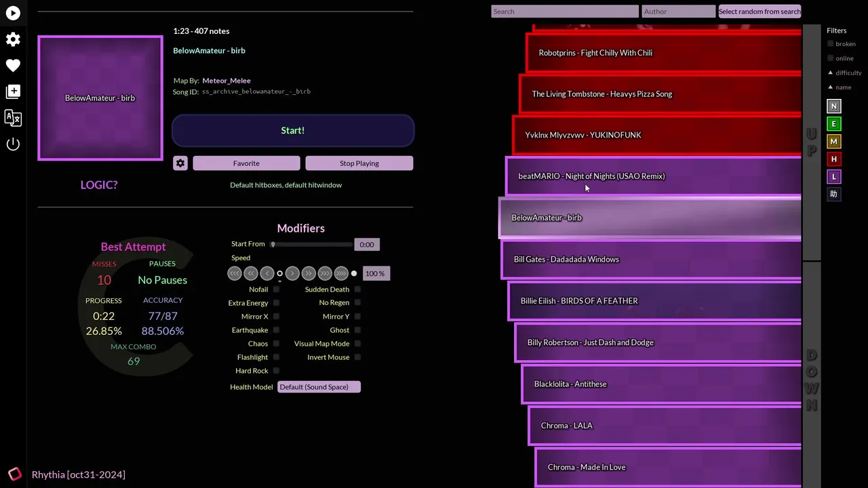Click Select random from search button
The image size is (868, 488).
coord(759,12)
